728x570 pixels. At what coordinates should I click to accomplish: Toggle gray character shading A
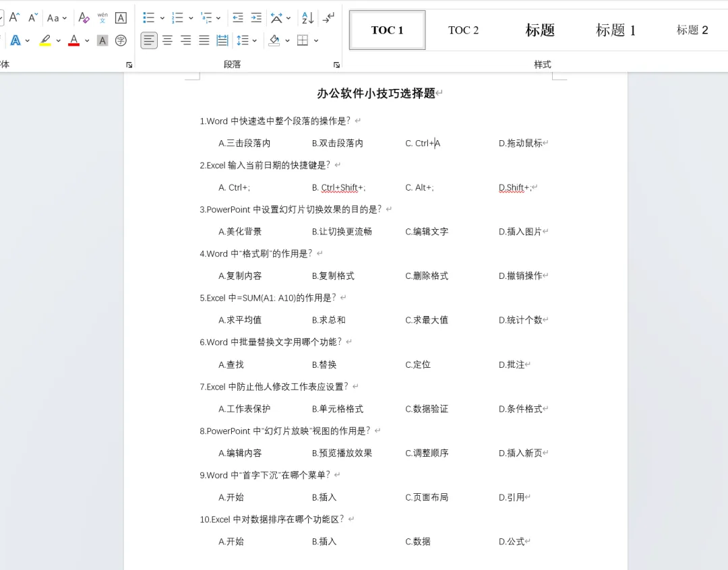pyautogui.click(x=102, y=40)
